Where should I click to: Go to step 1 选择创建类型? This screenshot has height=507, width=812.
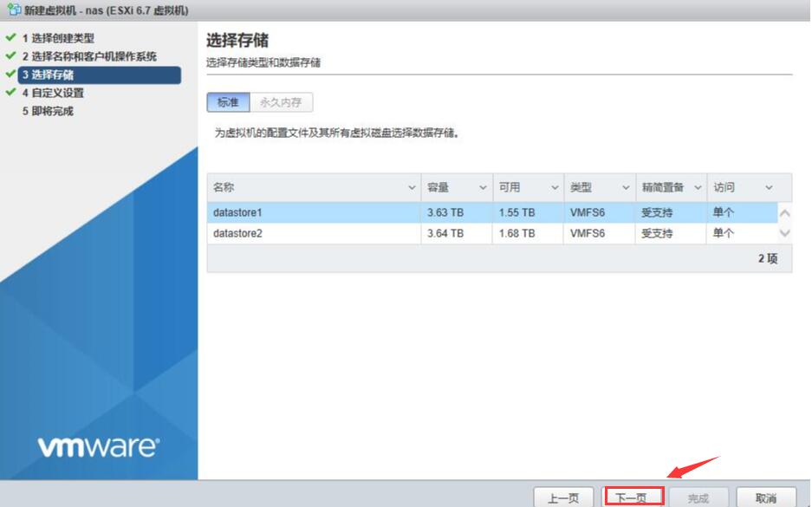[x=58, y=38]
